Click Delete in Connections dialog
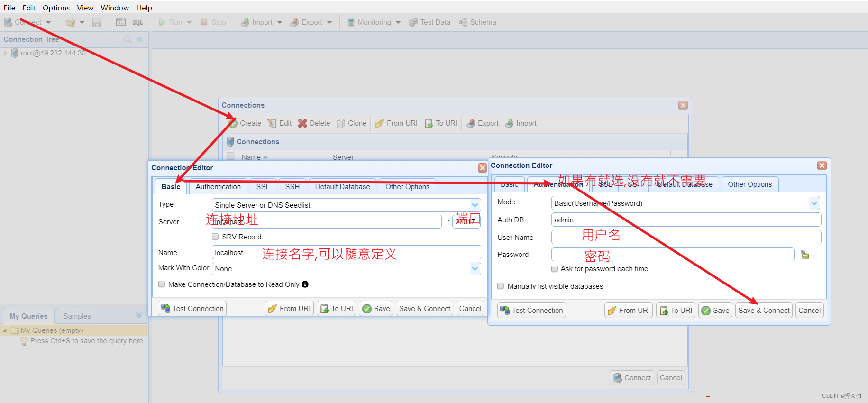The image size is (868, 403). coord(314,123)
